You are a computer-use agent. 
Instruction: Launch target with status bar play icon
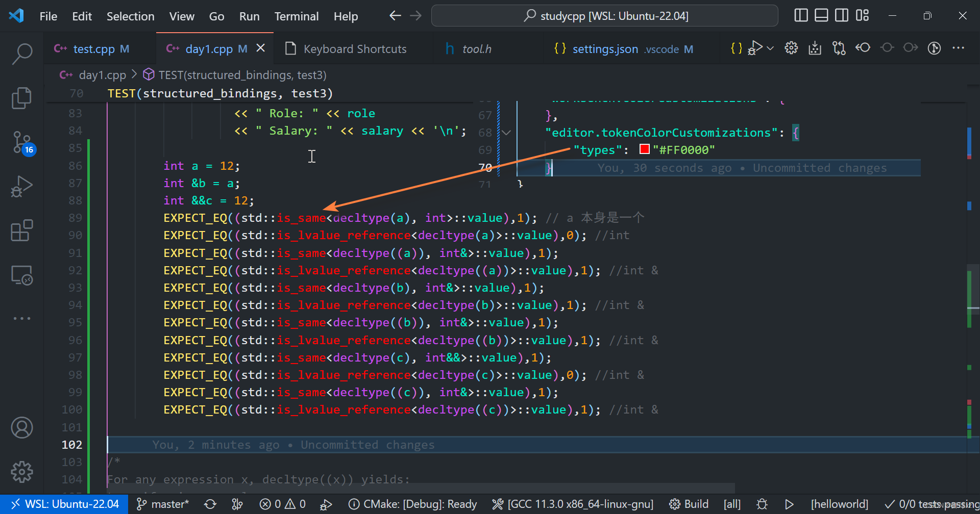pyautogui.click(x=789, y=504)
